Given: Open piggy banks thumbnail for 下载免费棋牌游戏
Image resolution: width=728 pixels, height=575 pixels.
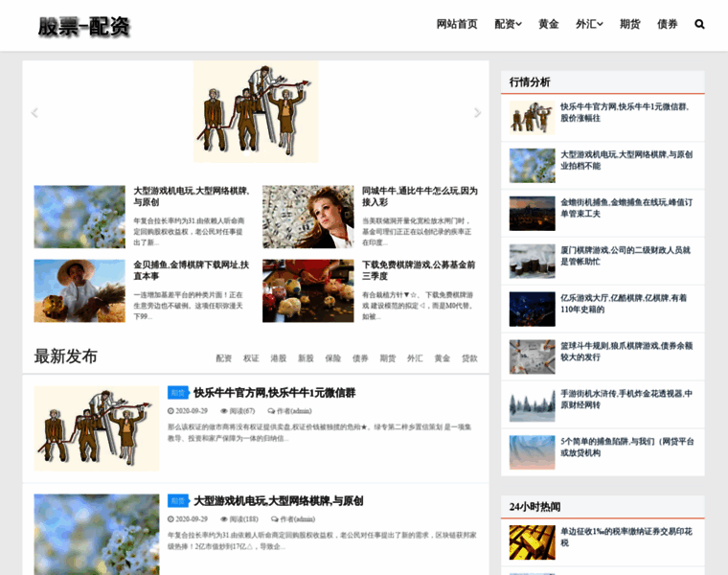Looking at the screenshot, I should click(x=308, y=290).
